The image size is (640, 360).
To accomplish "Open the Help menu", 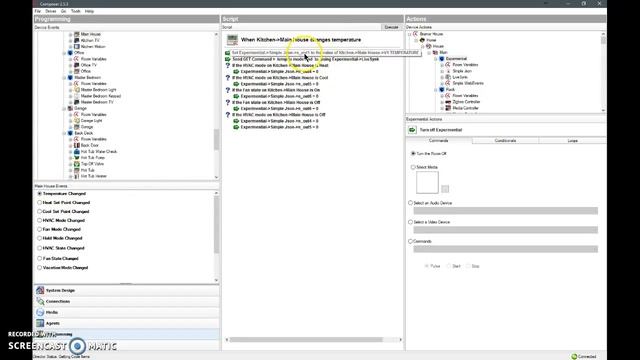I will [x=89, y=11].
